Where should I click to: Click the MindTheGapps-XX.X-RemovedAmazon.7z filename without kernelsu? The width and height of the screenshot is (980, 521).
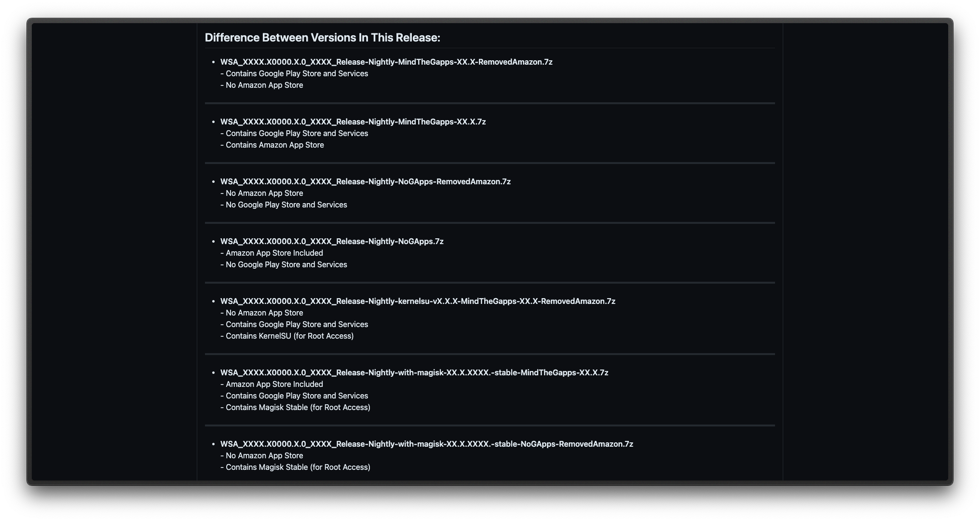tap(386, 62)
